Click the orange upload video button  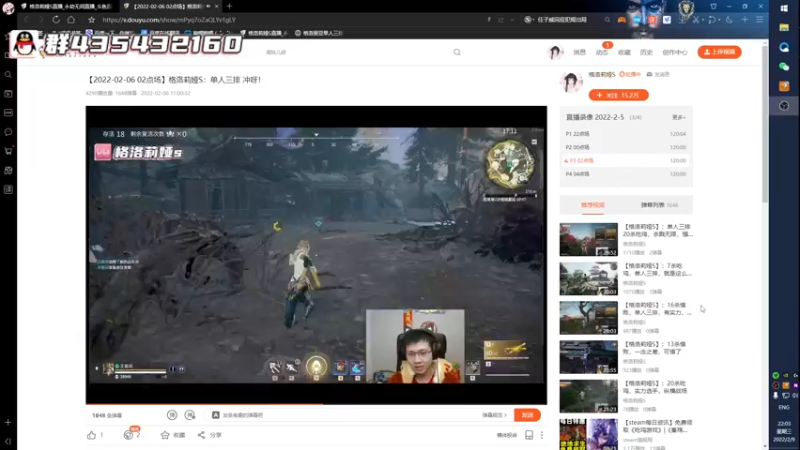pyautogui.click(x=719, y=52)
